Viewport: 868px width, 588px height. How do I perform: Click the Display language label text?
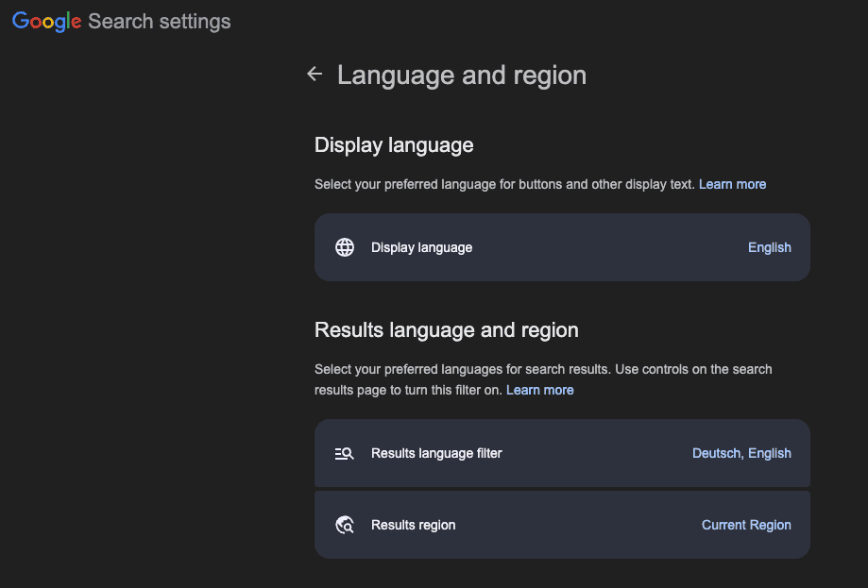pos(421,247)
